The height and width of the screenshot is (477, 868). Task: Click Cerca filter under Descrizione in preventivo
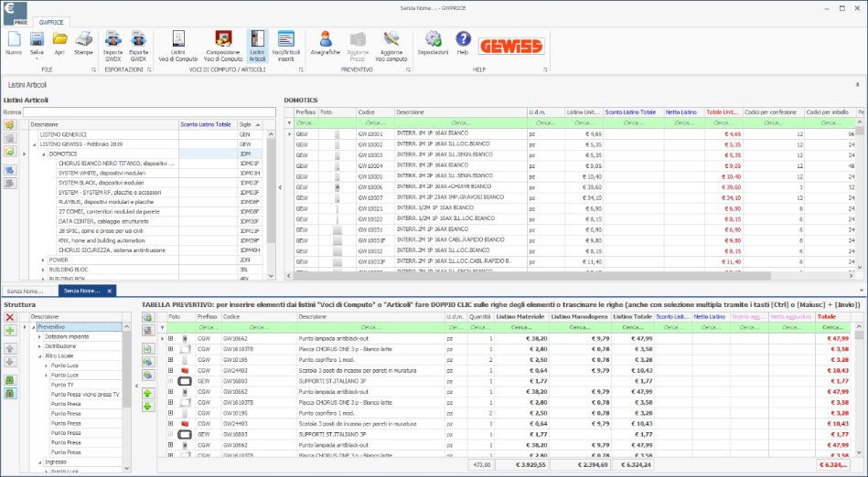click(371, 327)
